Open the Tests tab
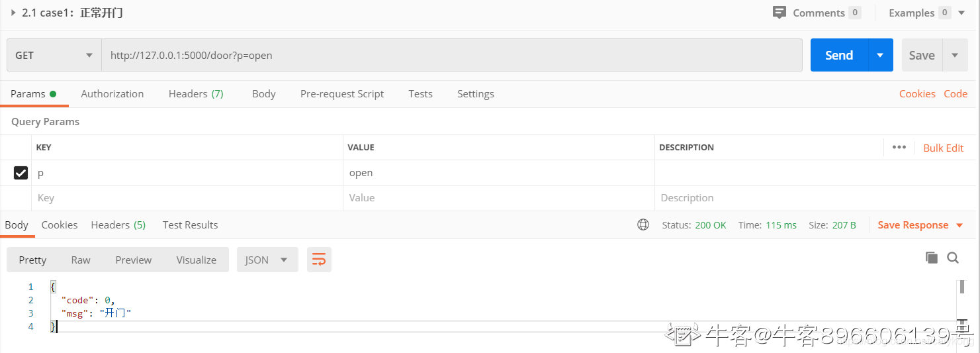This screenshot has width=980, height=353. (x=420, y=94)
